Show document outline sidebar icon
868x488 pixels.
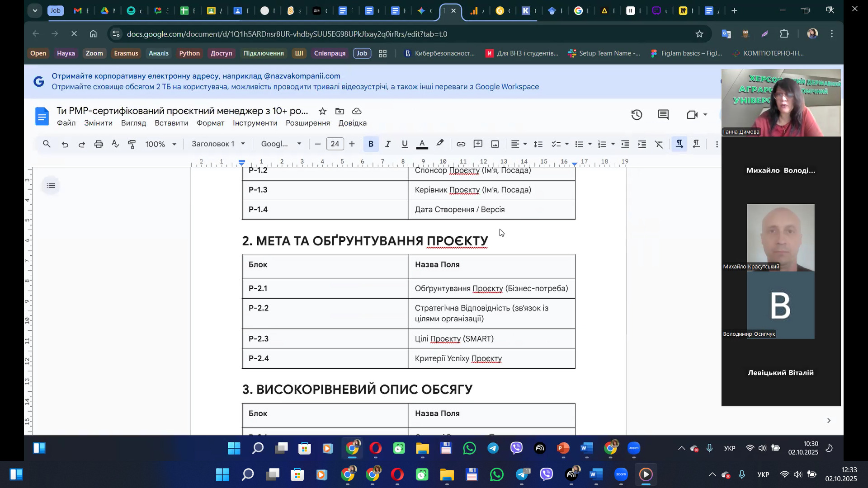51,186
